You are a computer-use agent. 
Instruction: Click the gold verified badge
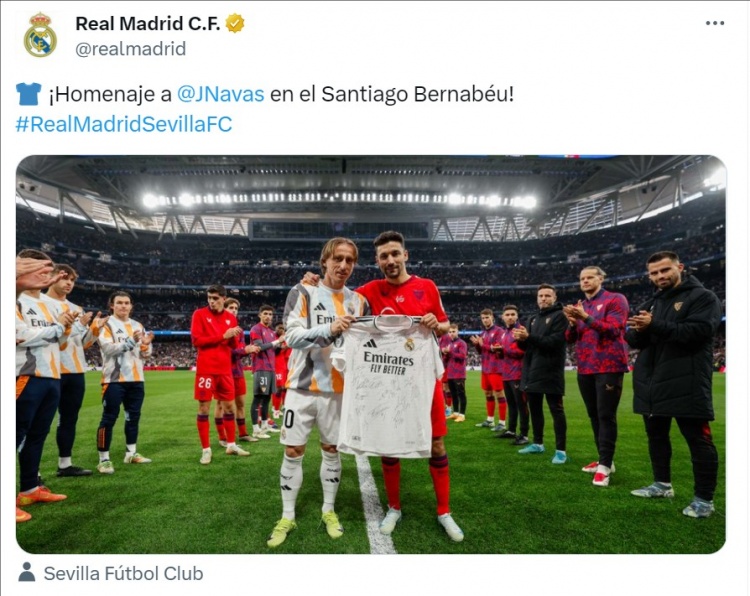point(235,23)
